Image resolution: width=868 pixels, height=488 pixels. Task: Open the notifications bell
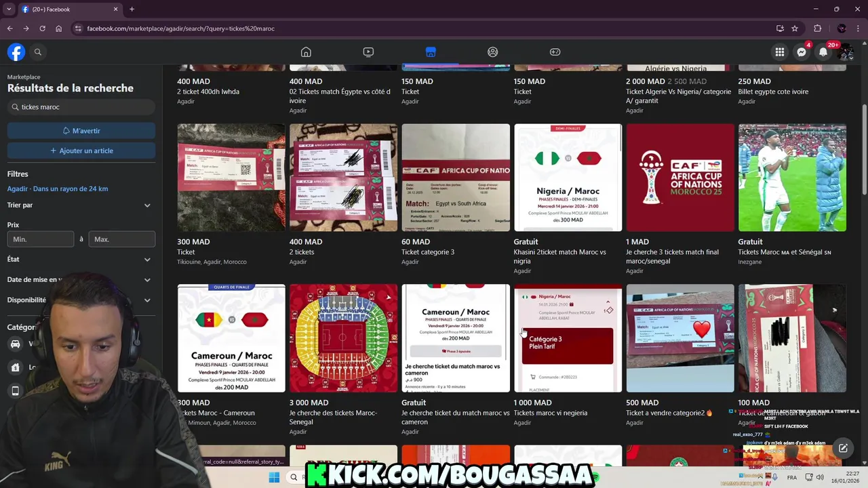coord(823,52)
